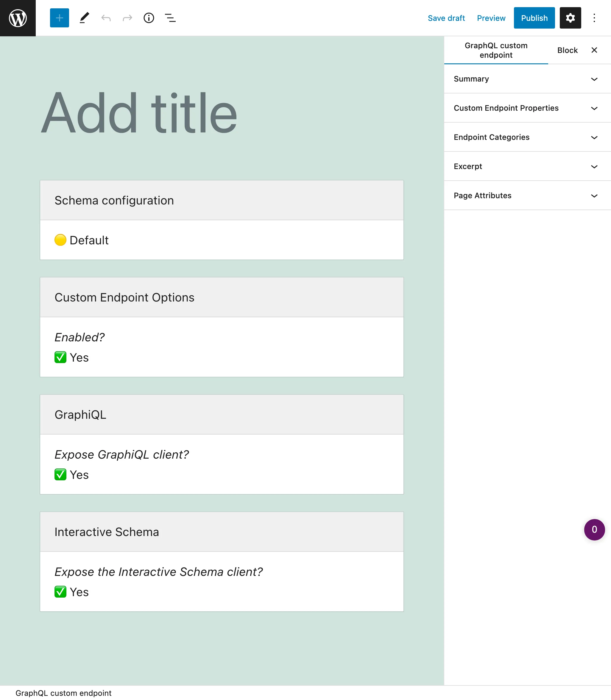Click the yellow Default value
611x700 pixels.
82,240
